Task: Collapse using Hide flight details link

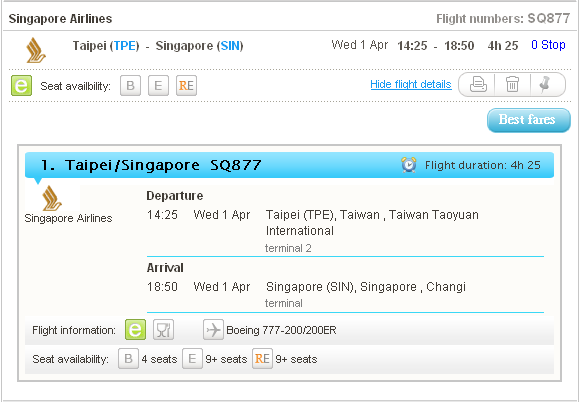Action: (411, 84)
